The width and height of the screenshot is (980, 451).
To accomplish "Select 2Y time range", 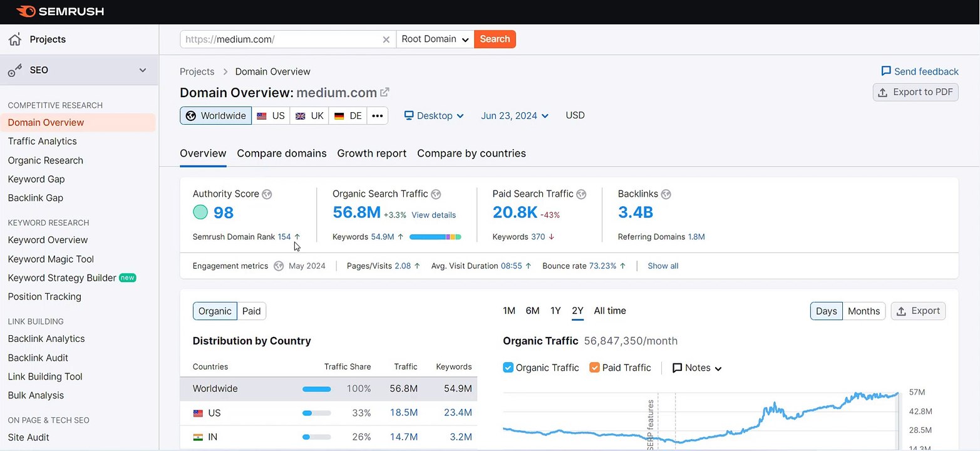I will point(577,311).
